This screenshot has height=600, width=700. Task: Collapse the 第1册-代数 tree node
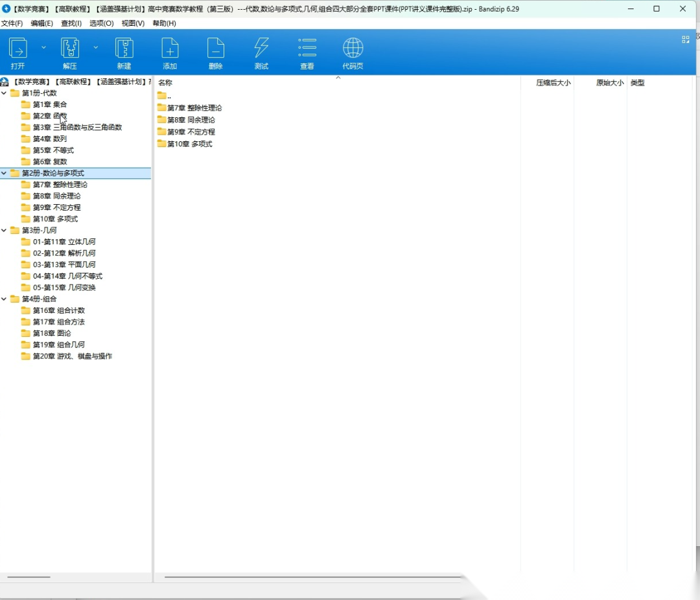click(x=5, y=93)
